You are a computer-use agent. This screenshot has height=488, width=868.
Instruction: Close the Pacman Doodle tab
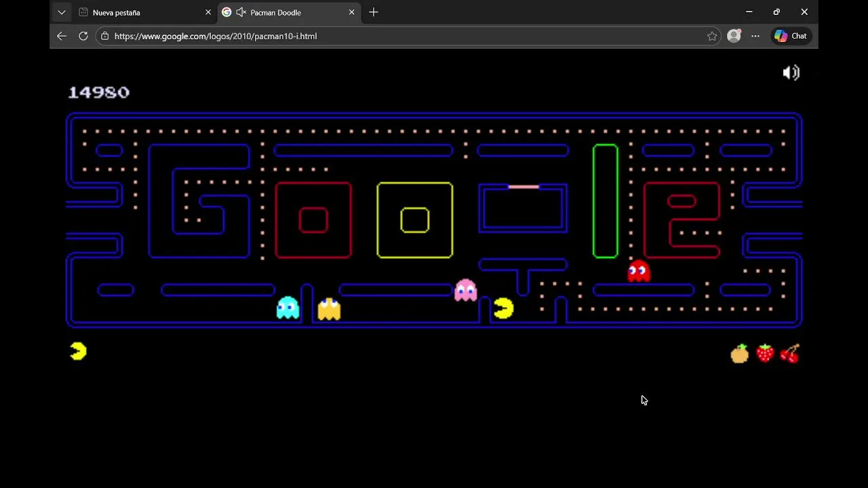pyautogui.click(x=351, y=12)
